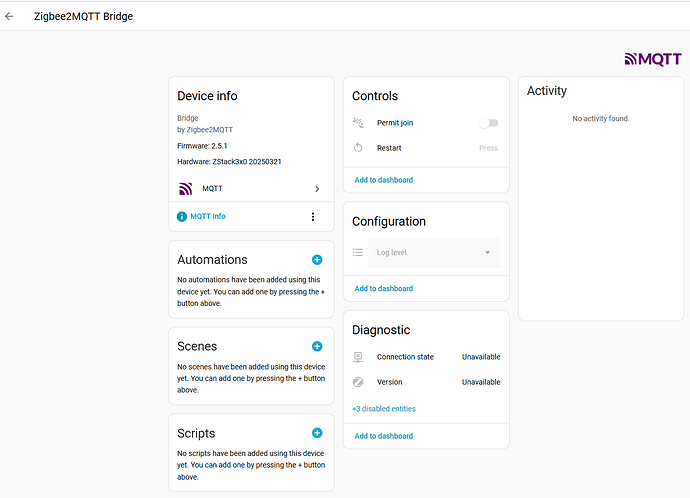Viewport: 690px width, 498px height.
Task: Add Configuration entities to dashboard
Action: pos(383,289)
